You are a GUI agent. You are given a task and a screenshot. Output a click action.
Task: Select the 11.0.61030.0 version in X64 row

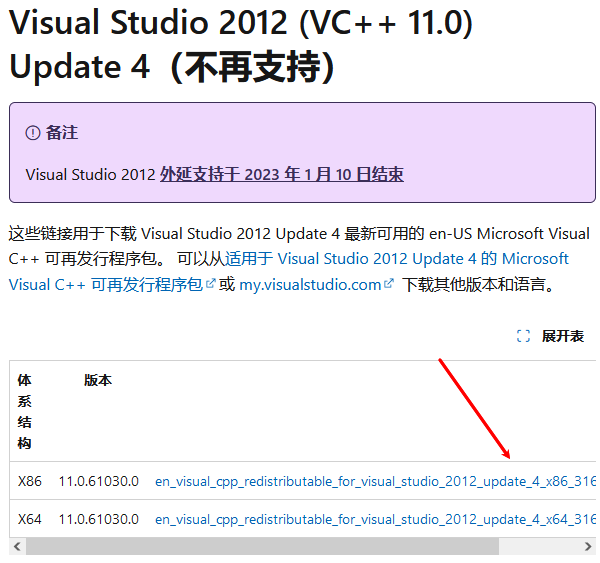[99, 519]
